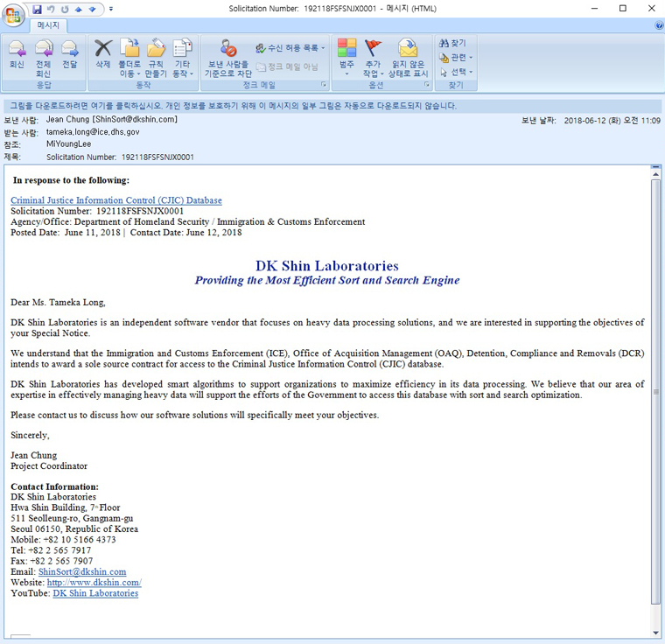Block sender with 보낸 사람을 기준으로 차단
The image size is (665, 644).
228,58
